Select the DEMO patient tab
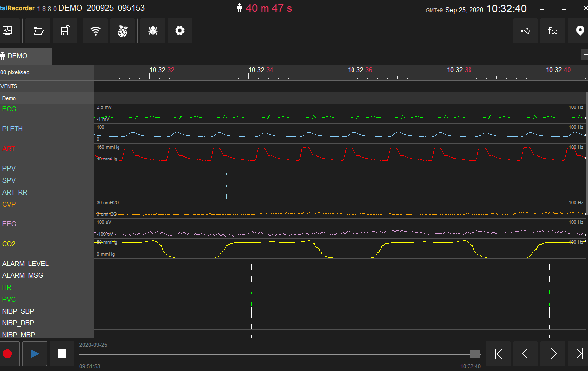Viewport: 588px width, 371px height. tap(25, 56)
